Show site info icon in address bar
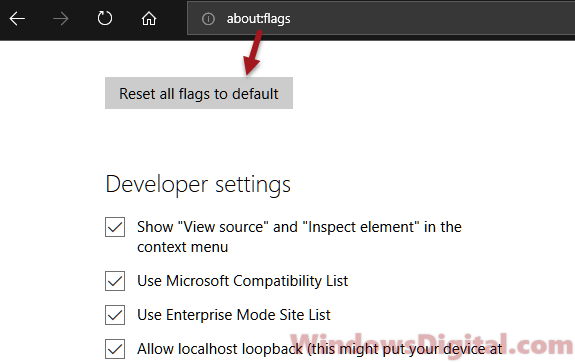575x363 pixels. coord(208,19)
